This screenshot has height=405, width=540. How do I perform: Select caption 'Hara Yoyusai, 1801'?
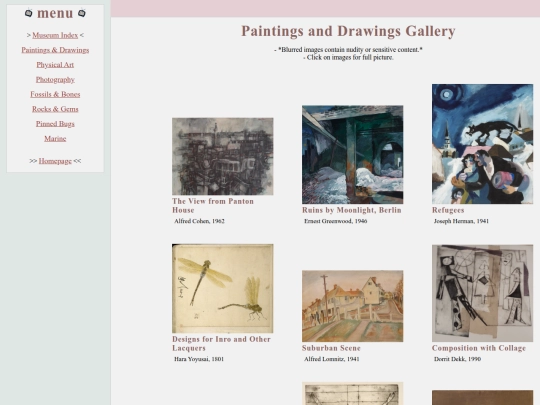[x=199, y=359]
